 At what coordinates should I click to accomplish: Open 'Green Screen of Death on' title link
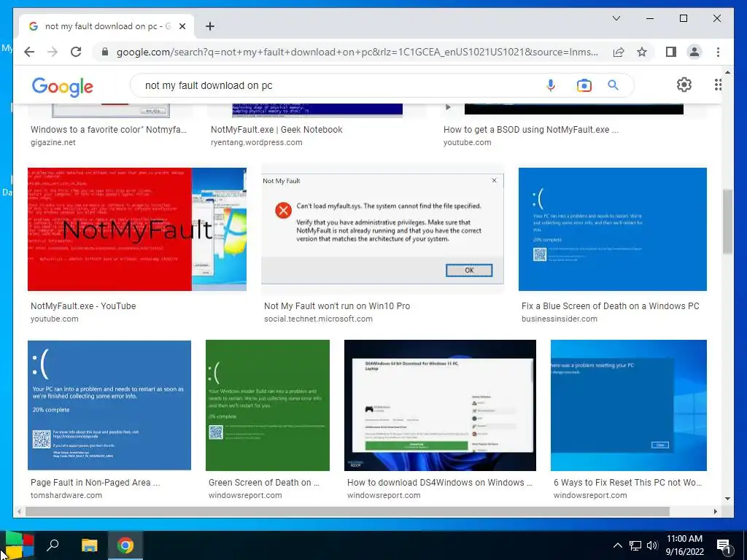264,483
